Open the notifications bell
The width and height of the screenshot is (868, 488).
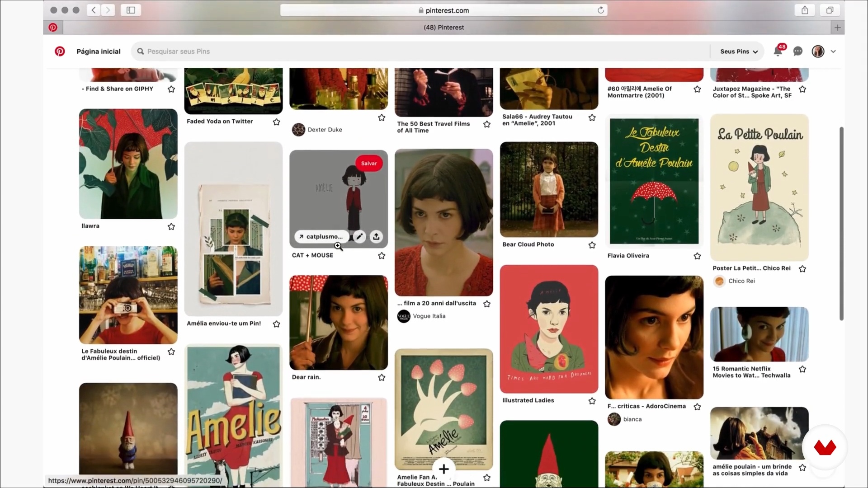778,51
